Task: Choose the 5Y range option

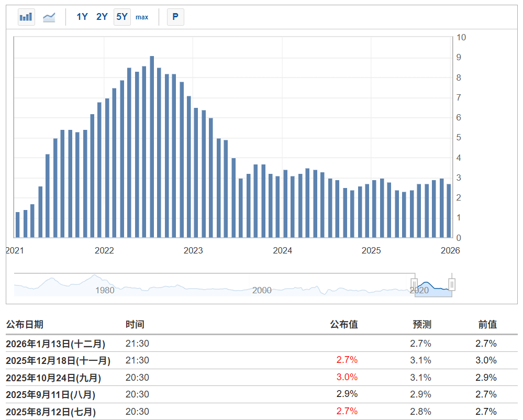Action: click(121, 17)
